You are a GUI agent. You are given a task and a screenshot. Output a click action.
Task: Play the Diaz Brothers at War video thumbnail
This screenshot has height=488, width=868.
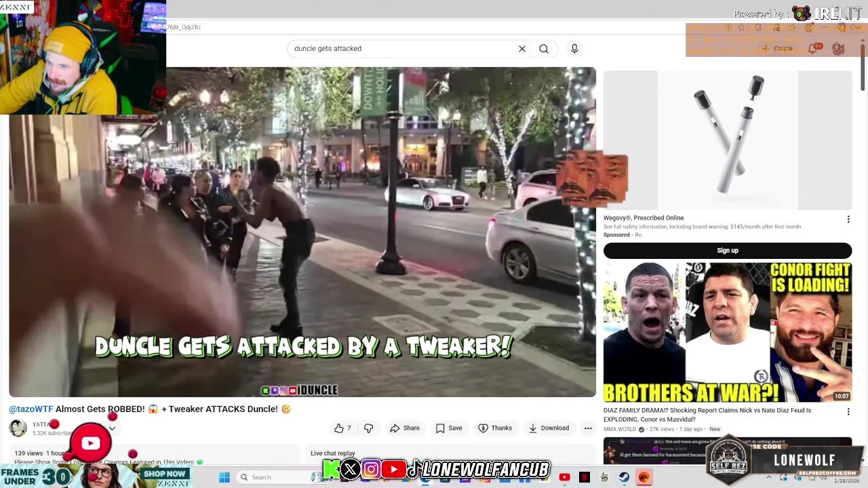(x=728, y=332)
